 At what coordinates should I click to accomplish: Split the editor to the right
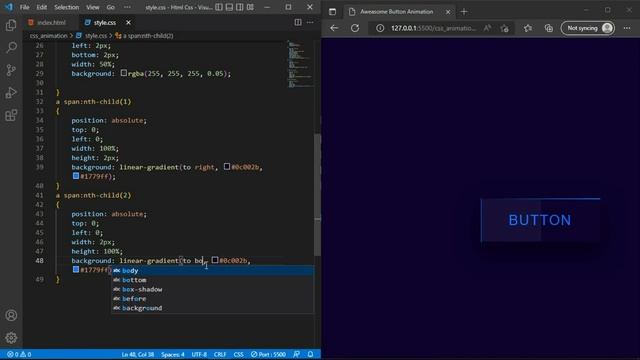[298, 22]
